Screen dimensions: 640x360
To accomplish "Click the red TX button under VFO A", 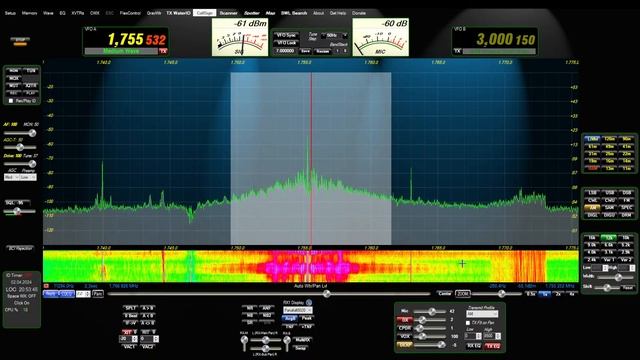I will click(163, 51).
